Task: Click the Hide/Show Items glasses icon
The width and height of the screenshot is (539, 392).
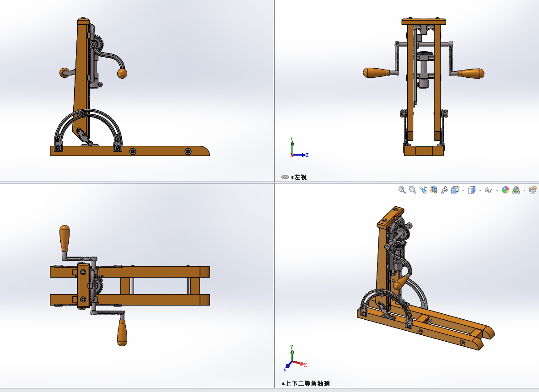Action: (x=489, y=190)
